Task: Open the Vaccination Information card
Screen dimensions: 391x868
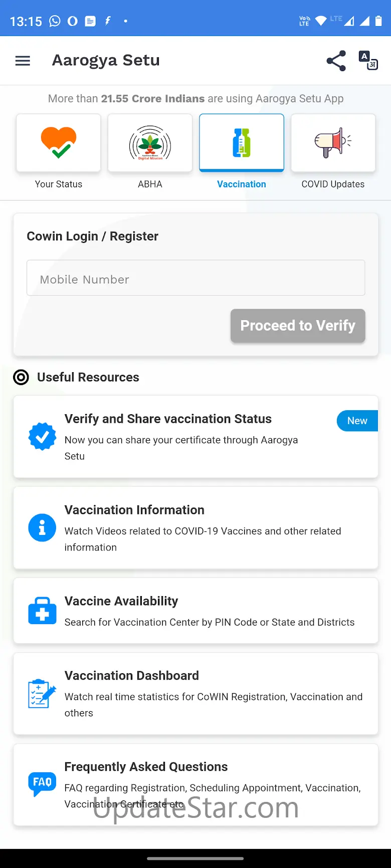Action: click(x=195, y=528)
